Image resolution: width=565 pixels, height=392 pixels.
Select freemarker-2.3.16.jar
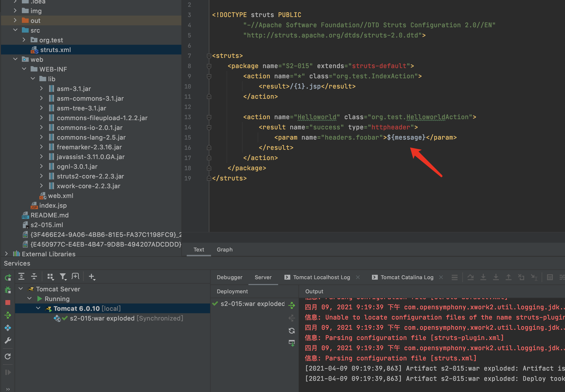click(89, 147)
